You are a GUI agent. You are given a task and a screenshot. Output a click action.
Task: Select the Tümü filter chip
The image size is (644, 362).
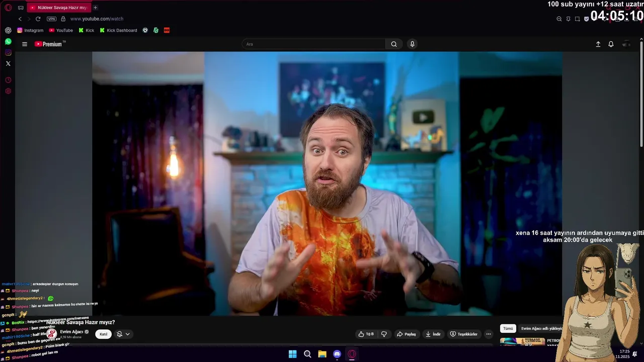(x=508, y=328)
